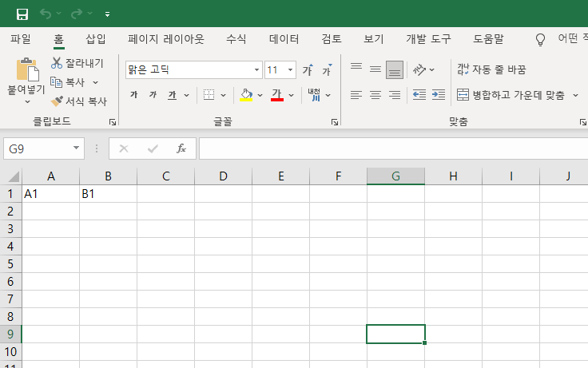This screenshot has width=588, height=368.
Task: Click the 내천 phonetic guide icon
Action: (314, 95)
